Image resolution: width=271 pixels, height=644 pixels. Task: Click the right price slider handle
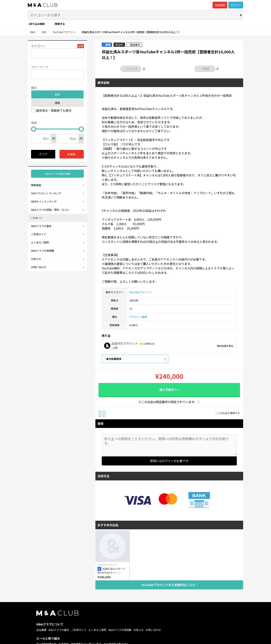coord(81,129)
